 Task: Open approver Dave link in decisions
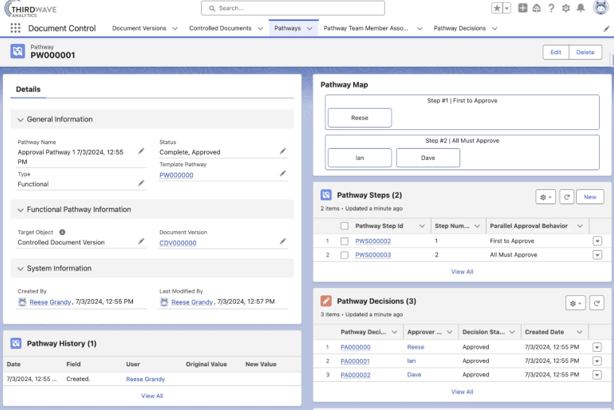point(414,375)
